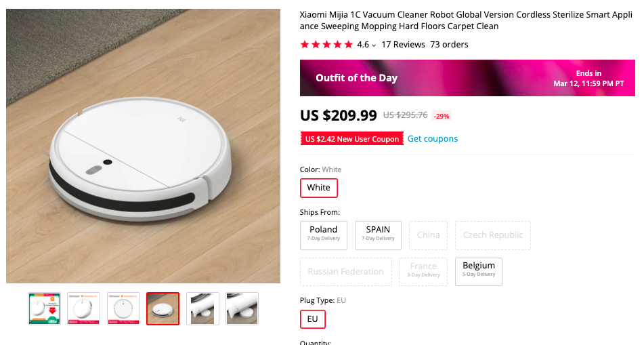The width and height of the screenshot is (644, 345).
Task: Click the -29% discount badge
Action: (442, 116)
